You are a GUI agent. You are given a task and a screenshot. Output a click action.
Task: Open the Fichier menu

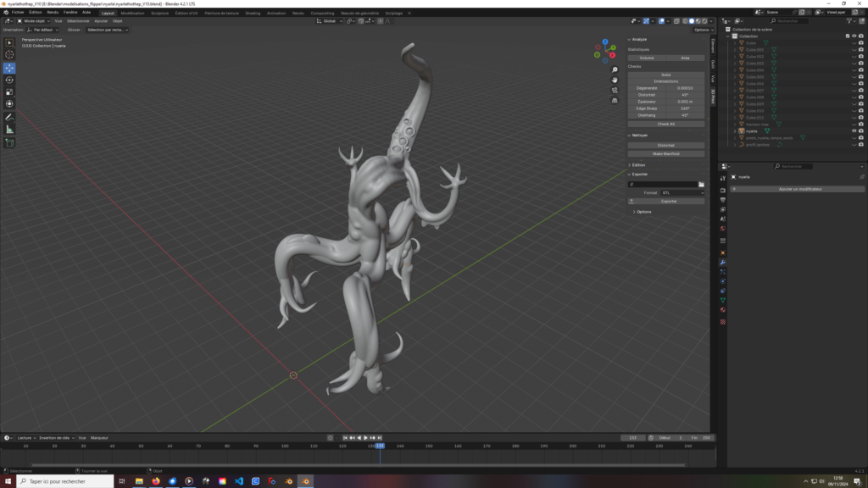(18, 12)
